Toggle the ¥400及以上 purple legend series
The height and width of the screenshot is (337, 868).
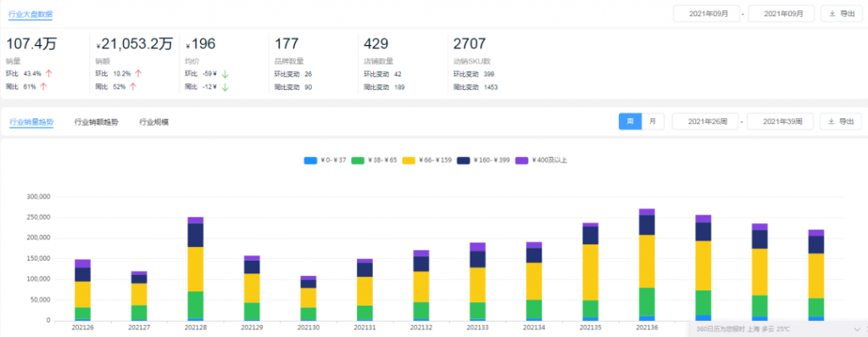coord(542,160)
